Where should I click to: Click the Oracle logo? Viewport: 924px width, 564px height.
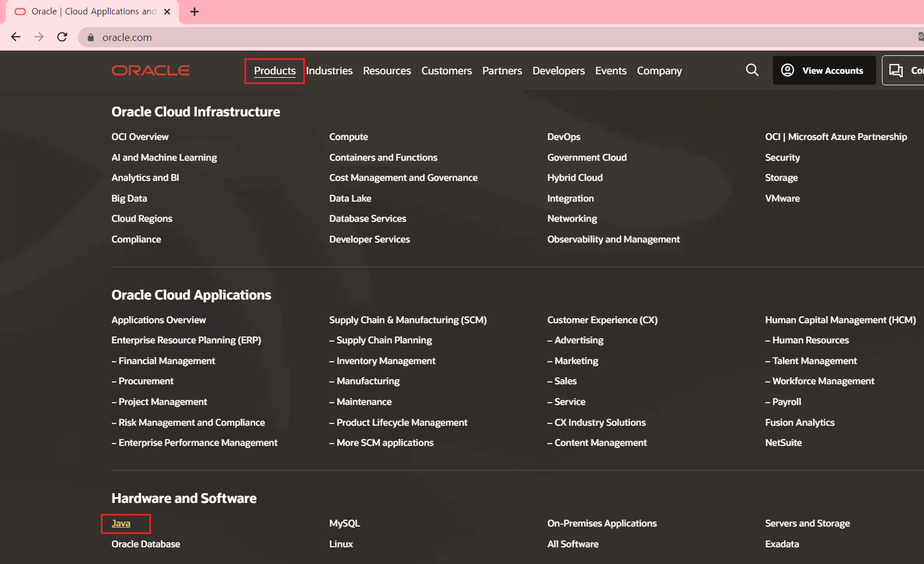pyautogui.click(x=151, y=70)
